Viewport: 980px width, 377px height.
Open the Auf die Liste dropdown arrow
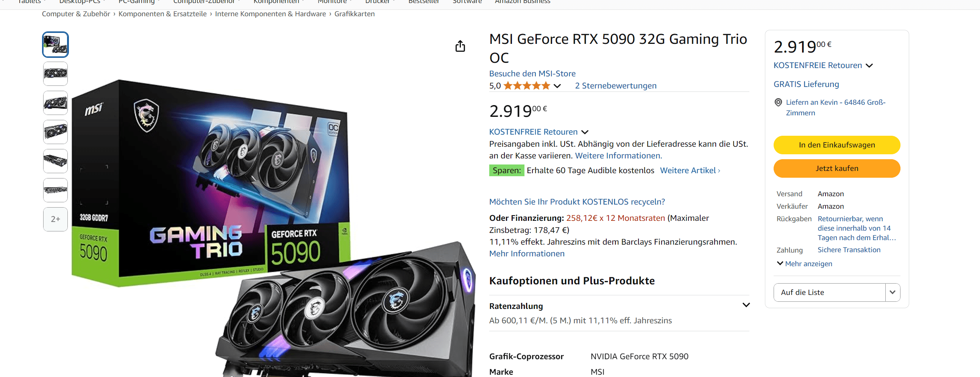point(893,292)
